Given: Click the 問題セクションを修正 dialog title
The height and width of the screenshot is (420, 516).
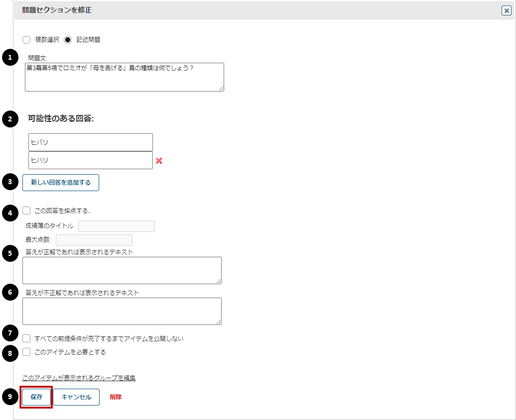Looking at the screenshot, I should click(x=57, y=10).
